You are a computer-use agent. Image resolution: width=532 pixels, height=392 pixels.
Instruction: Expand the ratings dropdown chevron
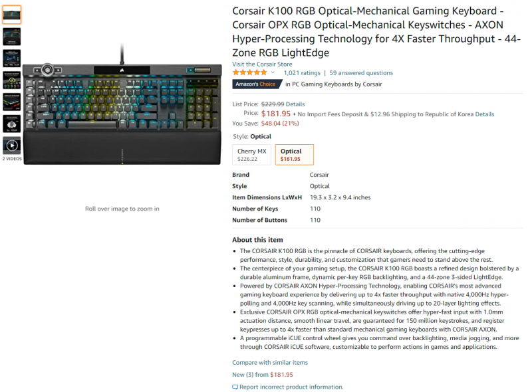point(273,72)
